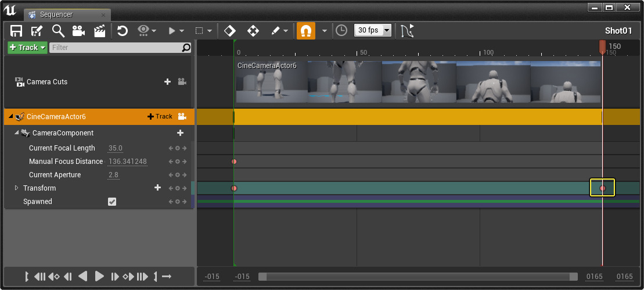Screen dimensions: 644x290
Task: Collapse the CameraComponent tree item
Action: coord(17,133)
